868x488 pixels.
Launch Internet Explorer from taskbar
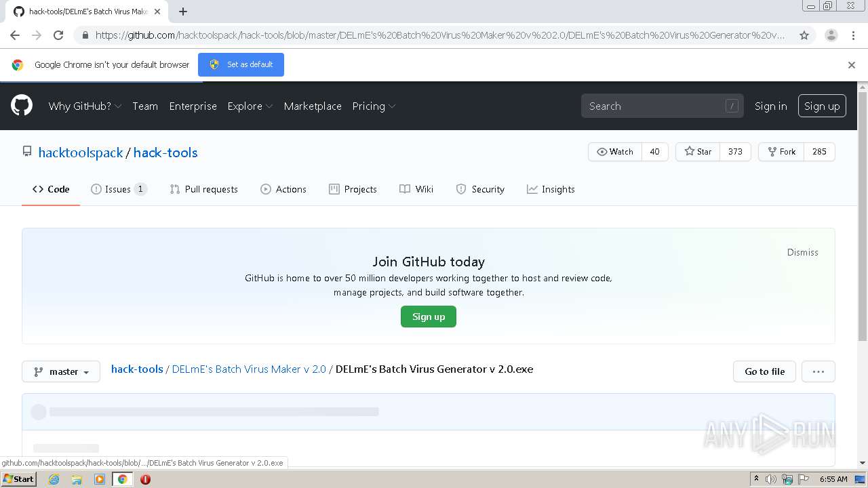pyautogui.click(x=54, y=479)
